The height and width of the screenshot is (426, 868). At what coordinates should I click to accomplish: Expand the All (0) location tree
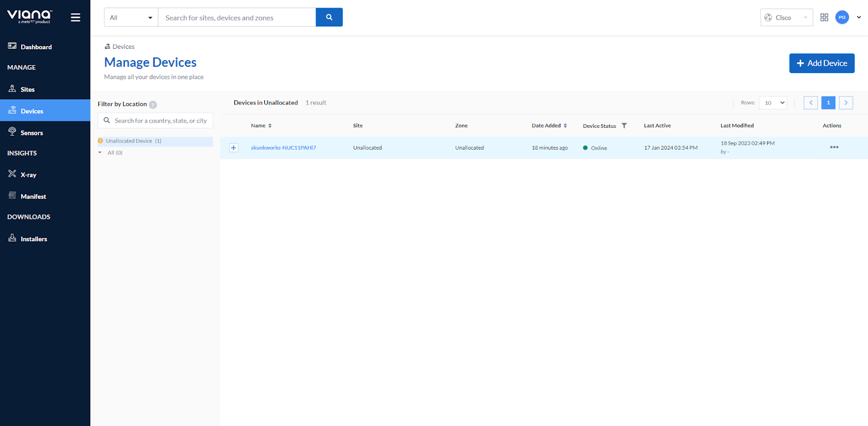tap(100, 153)
